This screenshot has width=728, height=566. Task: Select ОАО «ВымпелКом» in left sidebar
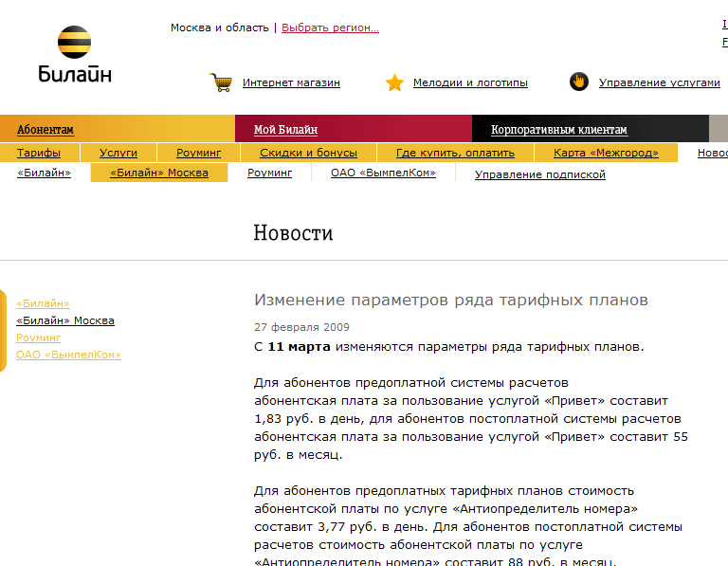click(x=68, y=355)
